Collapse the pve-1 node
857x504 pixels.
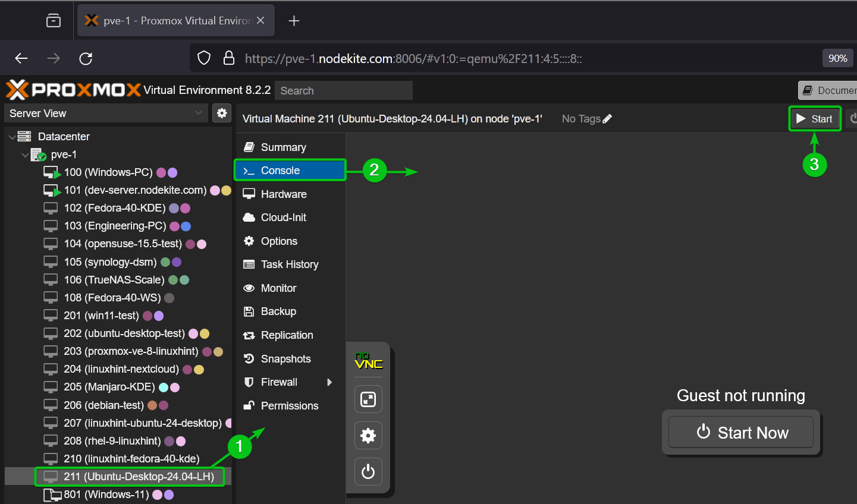pos(24,155)
